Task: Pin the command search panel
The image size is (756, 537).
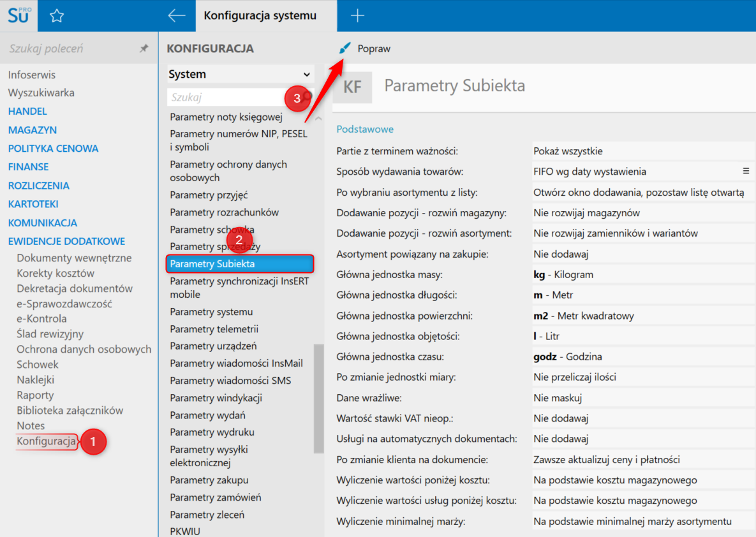Action: (144, 48)
